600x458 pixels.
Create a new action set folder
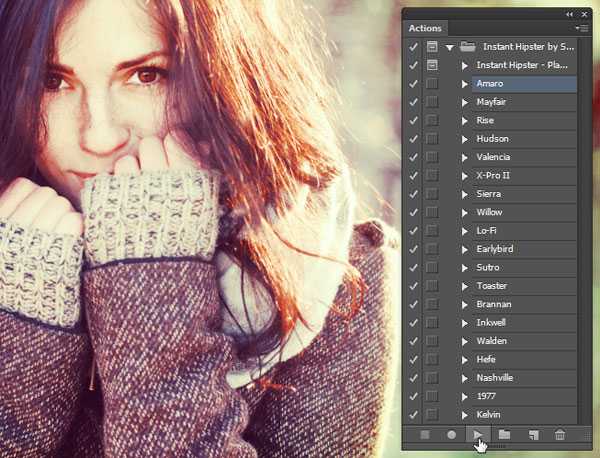click(x=505, y=435)
